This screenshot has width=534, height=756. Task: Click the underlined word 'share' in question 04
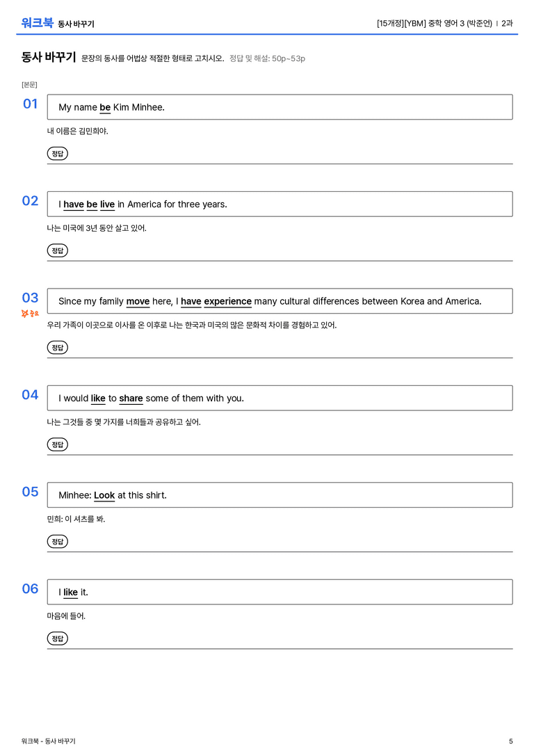click(x=131, y=399)
